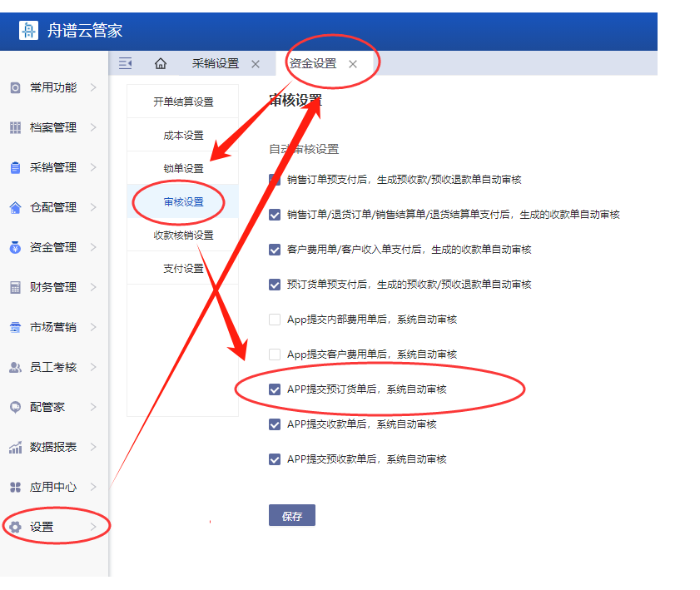
Task: Expand the 应用中心 menu chevron
Action: (x=93, y=487)
